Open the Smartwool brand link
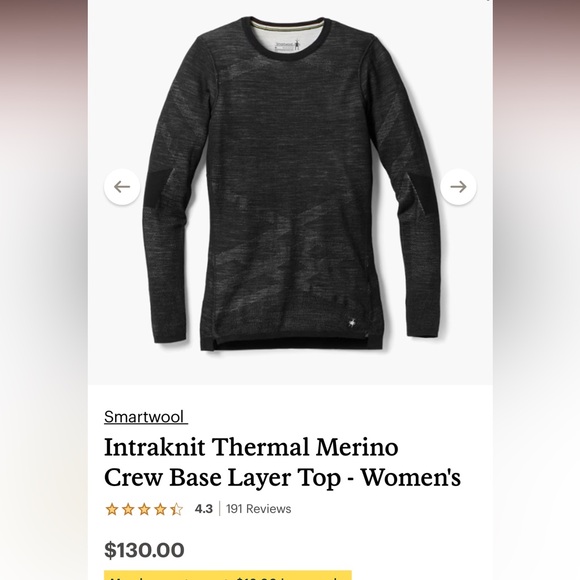The height and width of the screenshot is (580, 580). click(x=146, y=417)
